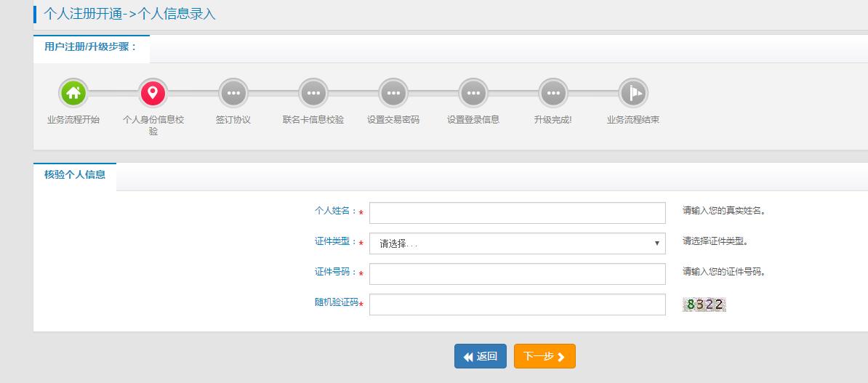Click the 业务流程开始 step label

[73, 119]
